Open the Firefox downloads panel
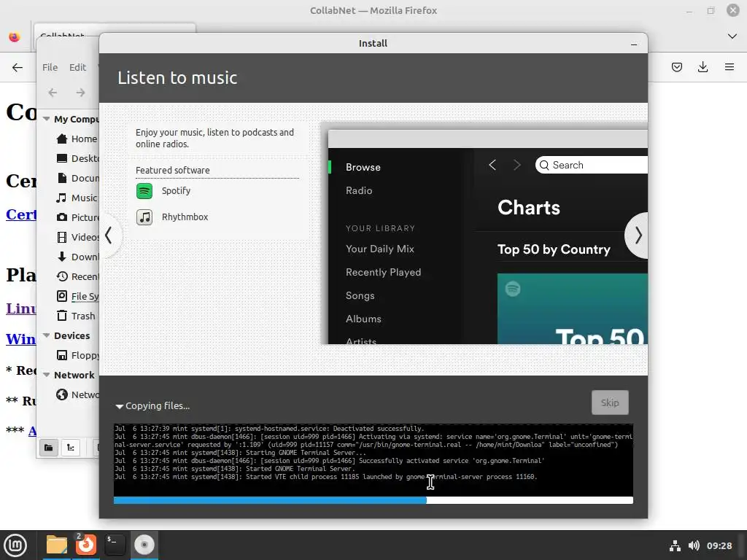Image resolution: width=747 pixels, height=560 pixels. (x=703, y=67)
